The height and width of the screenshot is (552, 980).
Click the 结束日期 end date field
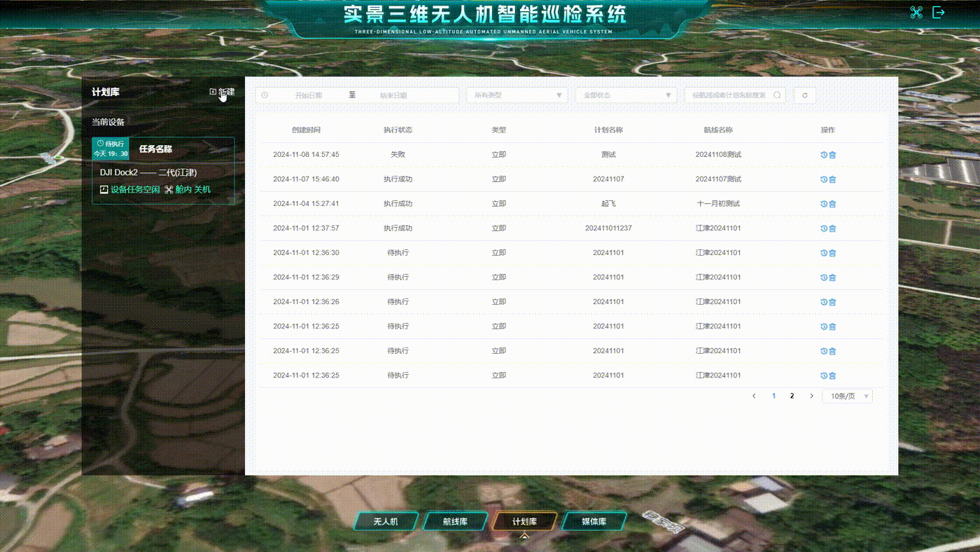pyautogui.click(x=393, y=95)
